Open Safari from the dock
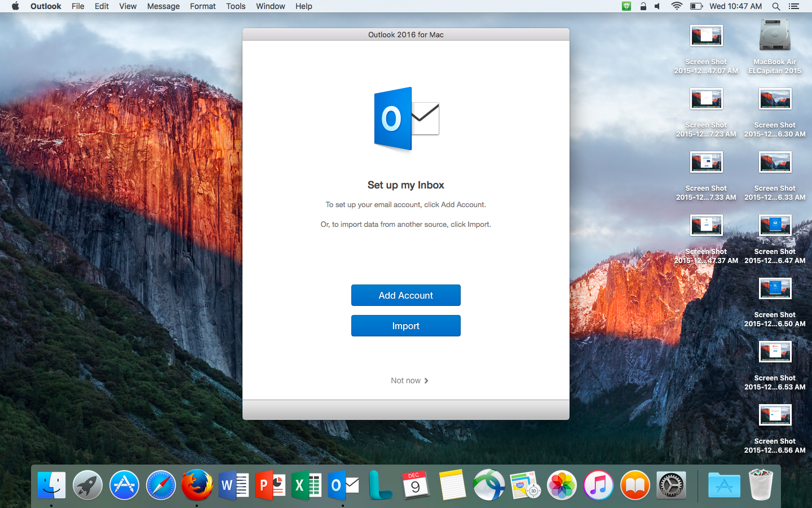Screen dimensions: 812x508 (161, 485)
